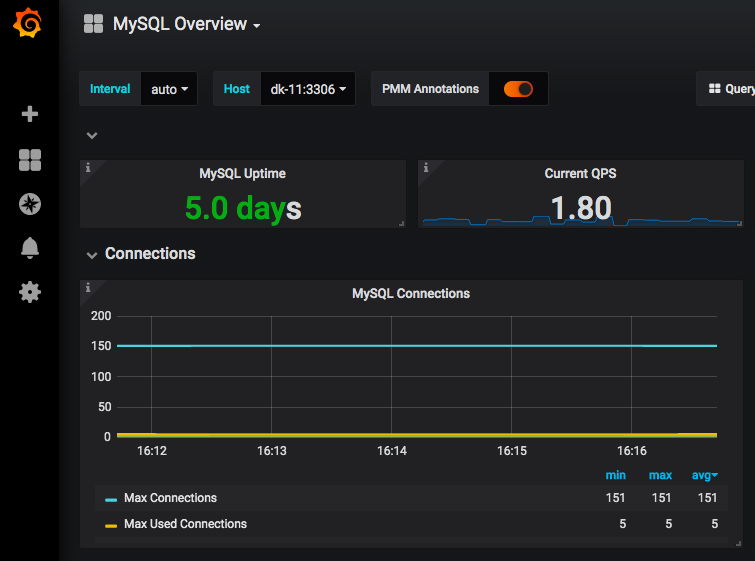Sort legend by min column
Image resolution: width=755 pixels, height=561 pixels.
point(615,475)
